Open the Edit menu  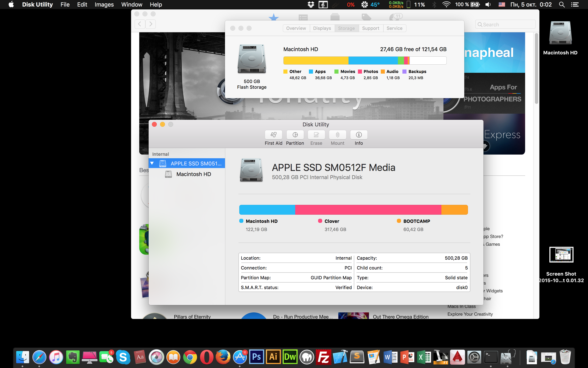coord(82,5)
